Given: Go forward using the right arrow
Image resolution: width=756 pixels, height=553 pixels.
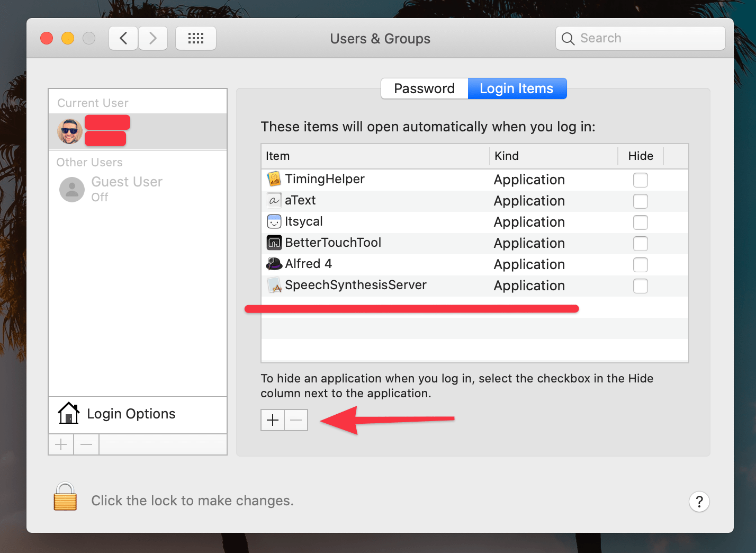Looking at the screenshot, I should point(152,38).
